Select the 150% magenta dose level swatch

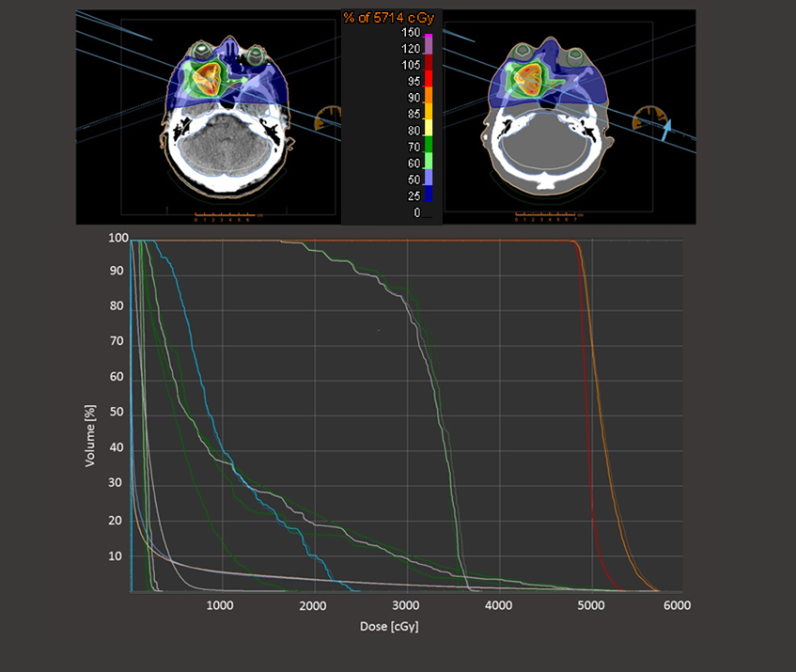point(428,32)
